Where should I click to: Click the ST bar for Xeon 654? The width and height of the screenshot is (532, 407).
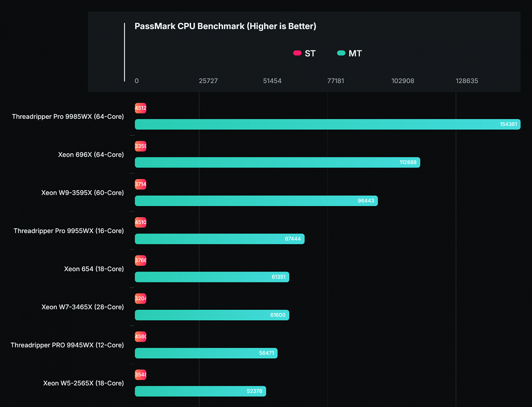(x=140, y=260)
